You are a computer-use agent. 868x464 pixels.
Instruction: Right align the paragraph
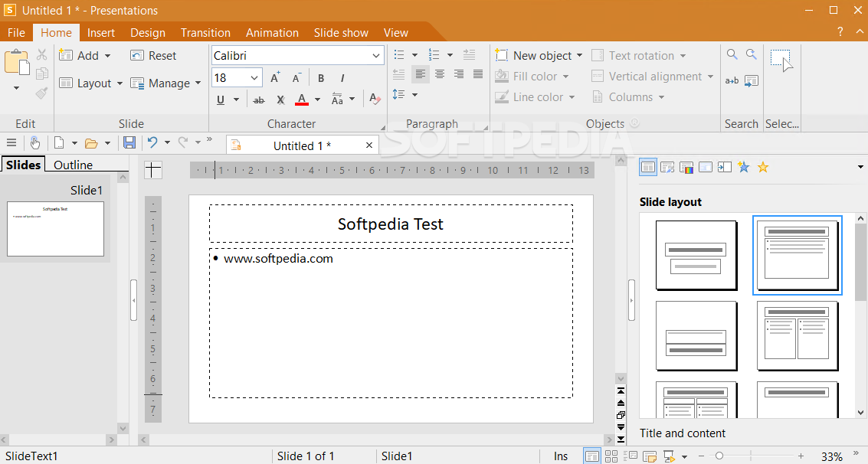[459, 74]
